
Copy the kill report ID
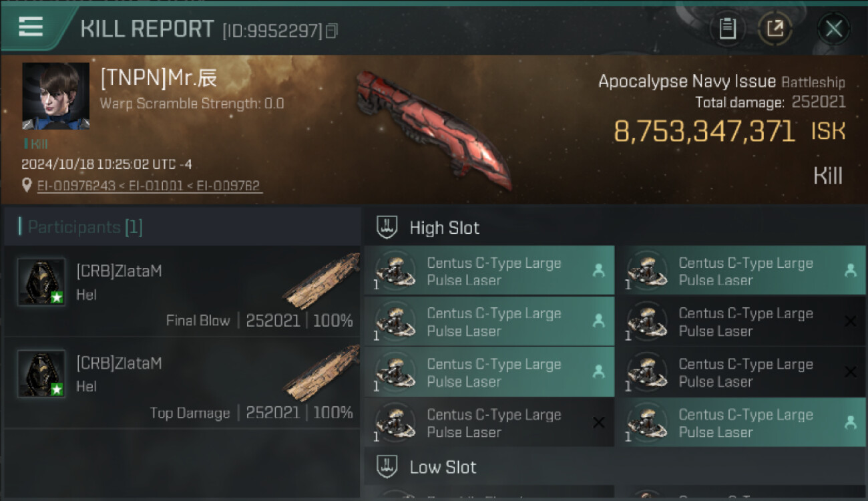click(332, 31)
